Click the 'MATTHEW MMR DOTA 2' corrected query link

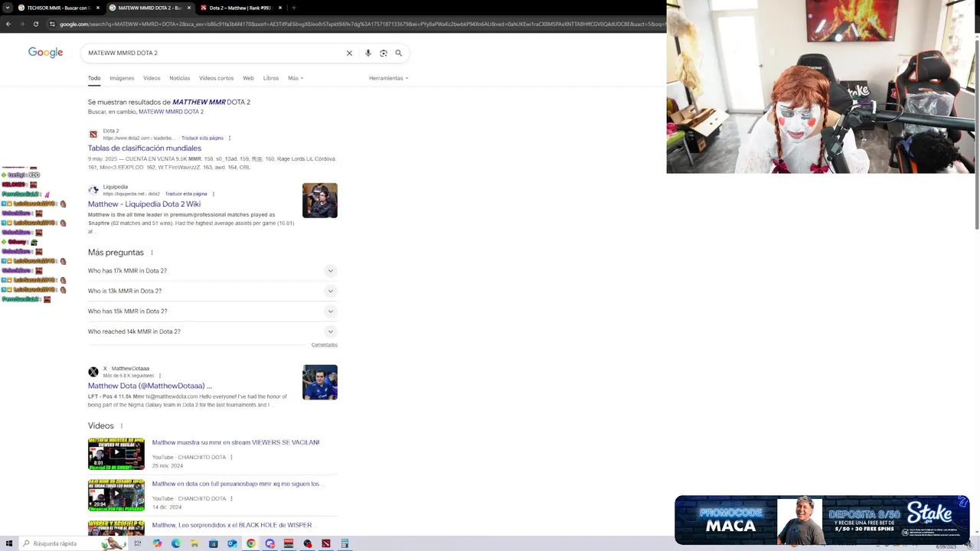(x=211, y=102)
